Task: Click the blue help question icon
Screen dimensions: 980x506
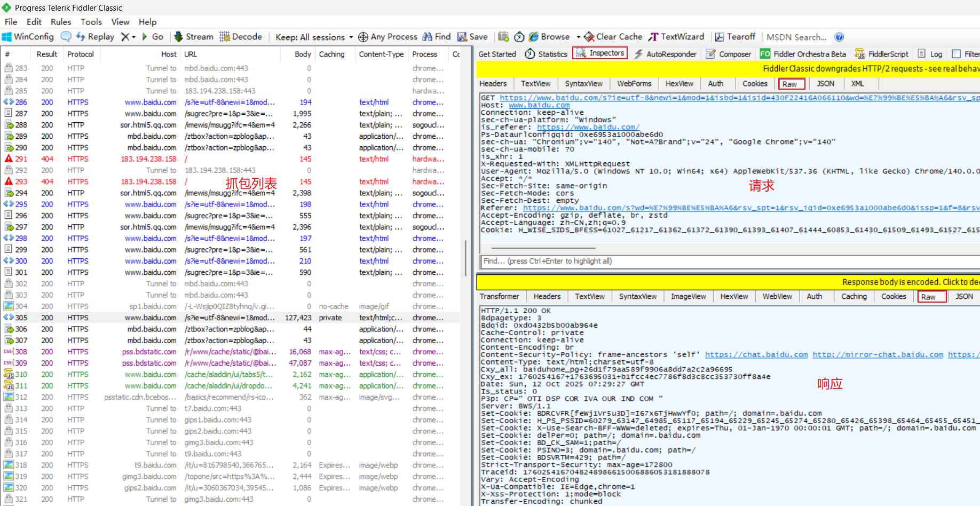Action: pyautogui.click(x=839, y=37)
